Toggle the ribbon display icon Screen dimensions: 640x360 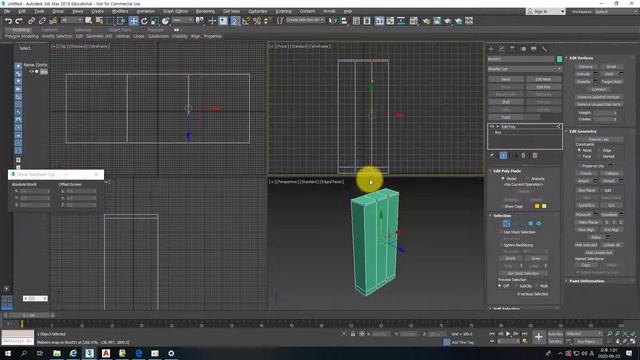[380, 21]
